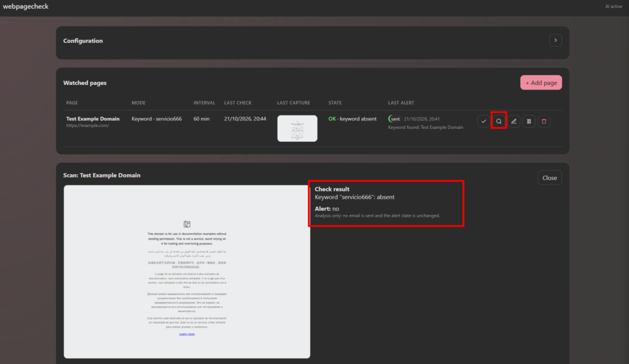This screenshot has height=364, width=629.
Task: Click 'Keyword "servicio666": absent' result line
Action: coord(354,197)
